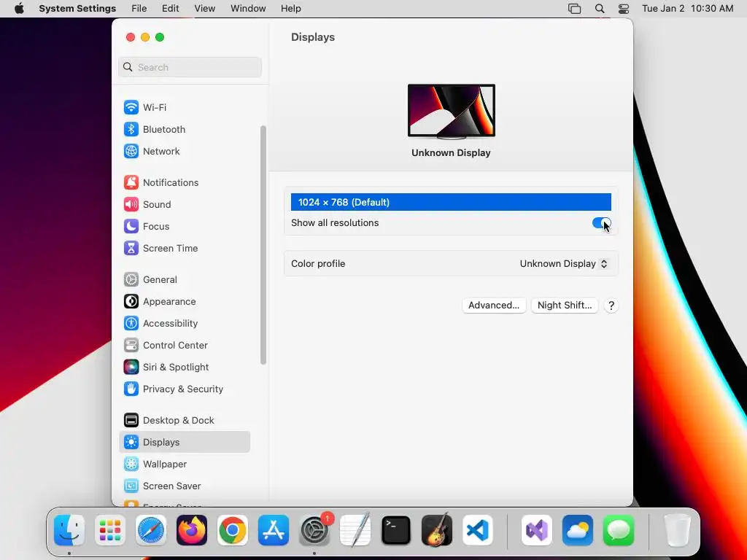Click the sidebar scrollbar

pyautogui.click(x=263, y=245)
